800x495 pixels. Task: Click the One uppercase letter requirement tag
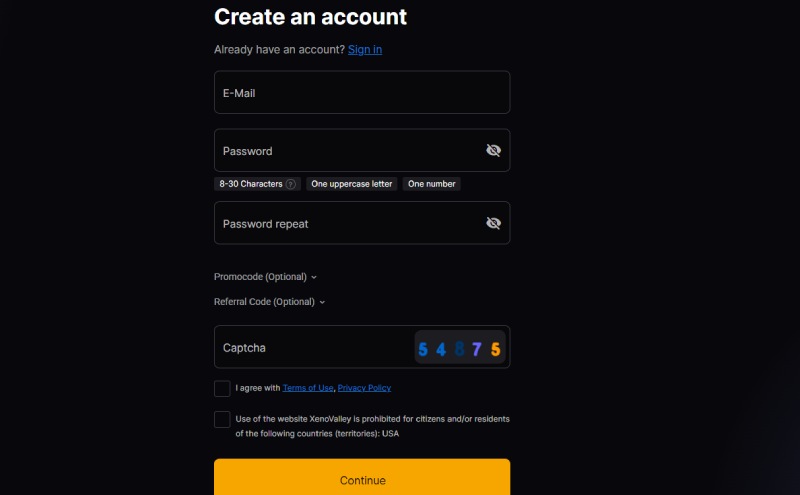(x=352, y=184)
